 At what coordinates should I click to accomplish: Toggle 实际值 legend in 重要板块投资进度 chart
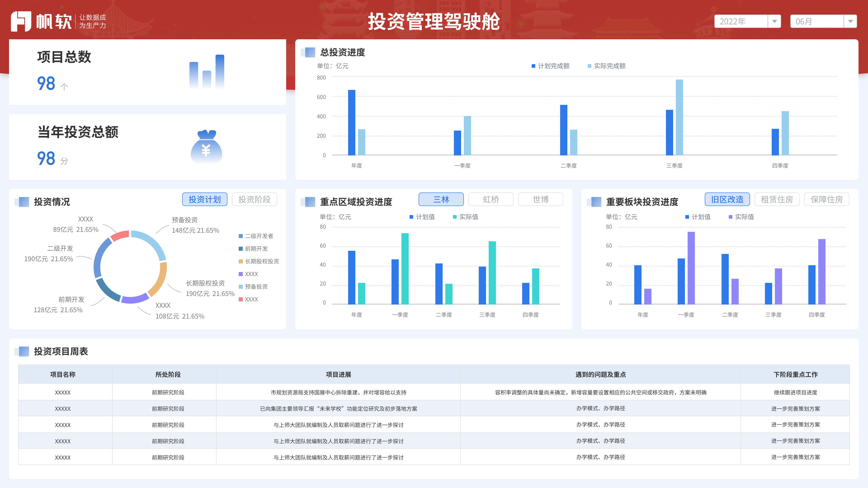click(741, 217)
